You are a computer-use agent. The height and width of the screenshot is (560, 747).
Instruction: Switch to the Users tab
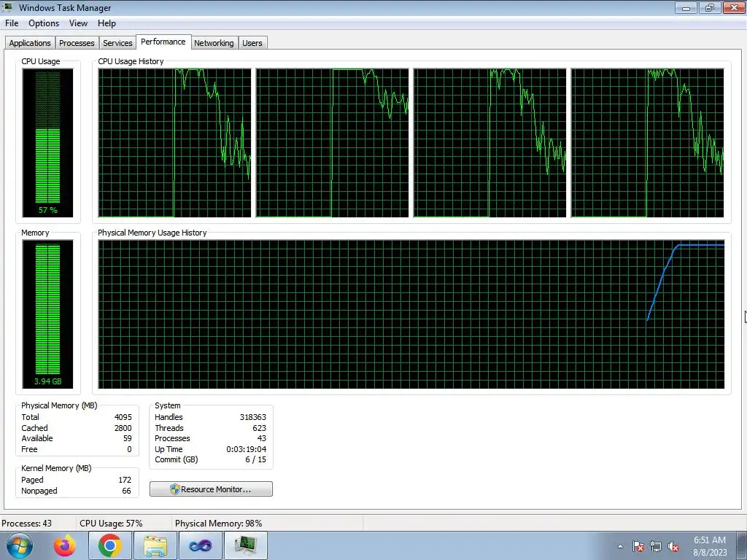pyautogui.click(x=252, y=43)
